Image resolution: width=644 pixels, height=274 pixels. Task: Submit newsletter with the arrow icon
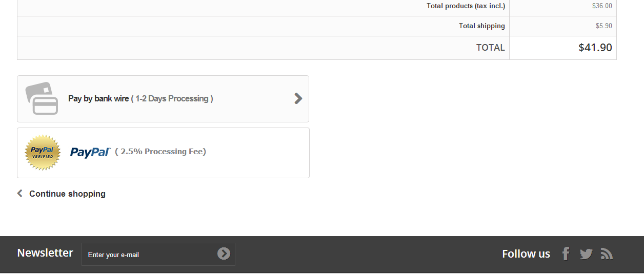(224, 254)
